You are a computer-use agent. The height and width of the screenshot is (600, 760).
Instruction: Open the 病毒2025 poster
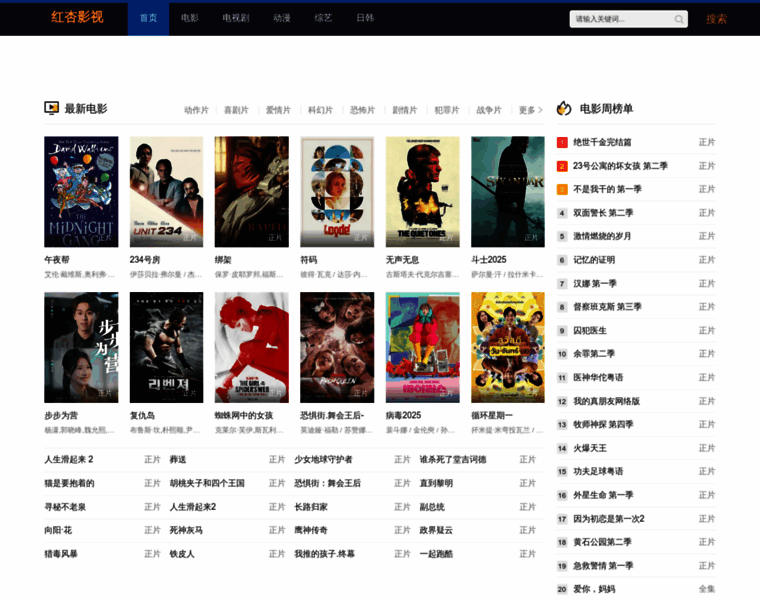tap(423, 347)
